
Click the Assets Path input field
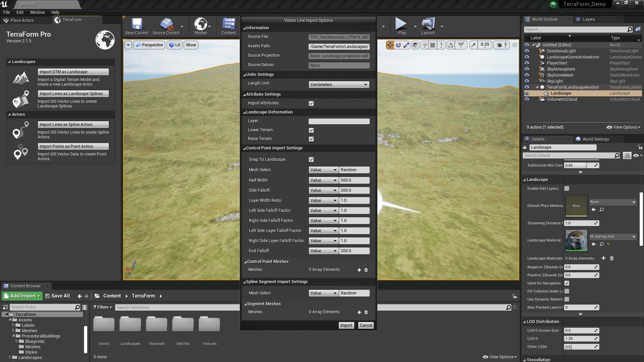[x=339, y=47]
